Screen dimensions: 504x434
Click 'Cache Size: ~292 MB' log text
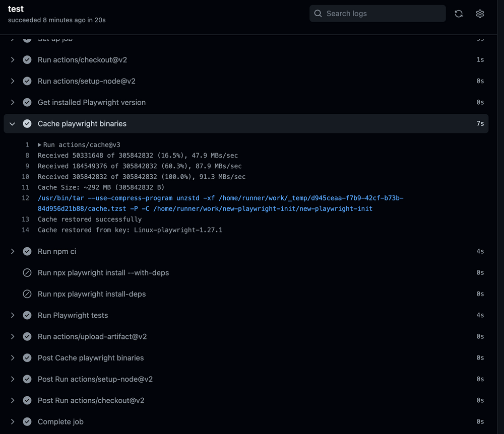tap(101, 187)
